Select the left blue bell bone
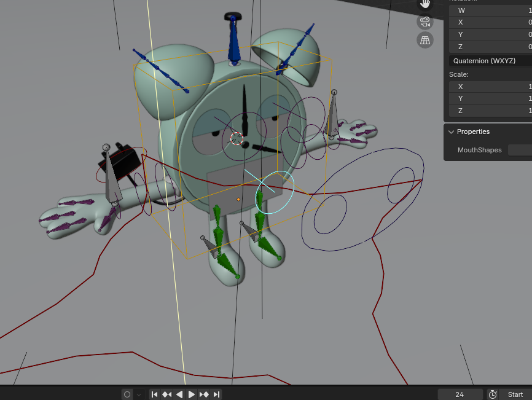Screen dimensions: 532x400 coord(161,71)
